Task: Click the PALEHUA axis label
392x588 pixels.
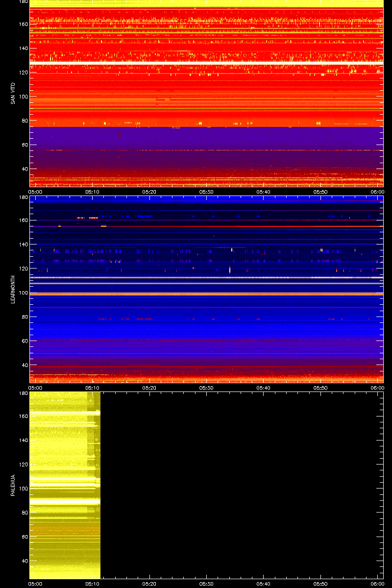Action: 13,486
